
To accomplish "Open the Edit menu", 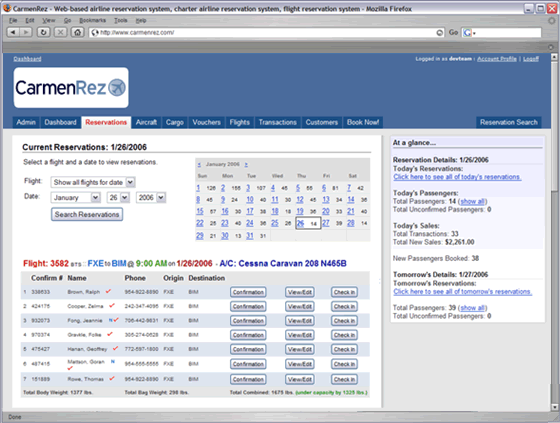I will coord(30,20).
